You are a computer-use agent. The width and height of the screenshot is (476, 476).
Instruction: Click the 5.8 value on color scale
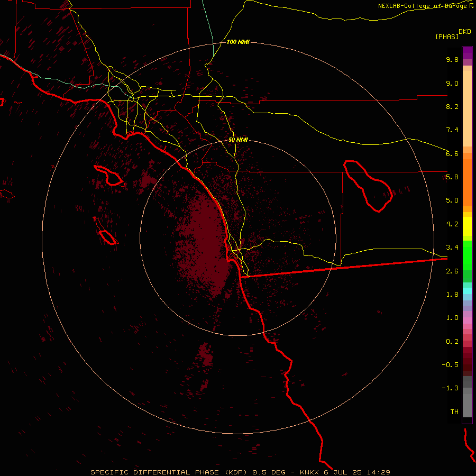click(x=452, y=177)
